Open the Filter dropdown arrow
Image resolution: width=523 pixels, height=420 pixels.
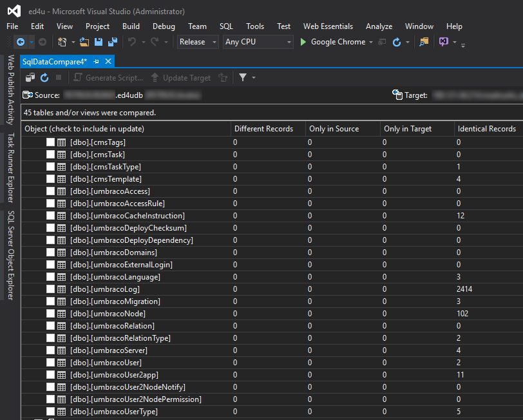coord(254,78)
